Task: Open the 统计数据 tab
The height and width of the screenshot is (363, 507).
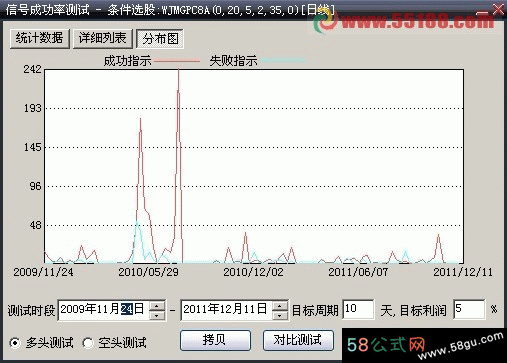Action: coord(40,39)
